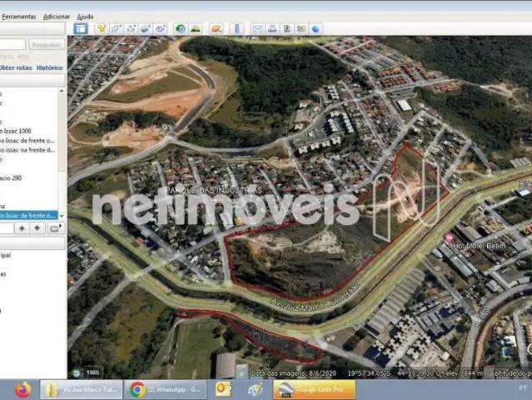This screenshot has height=400, width=532.
Task: Click the Pesquisar search button
Action: pos(47,44)
